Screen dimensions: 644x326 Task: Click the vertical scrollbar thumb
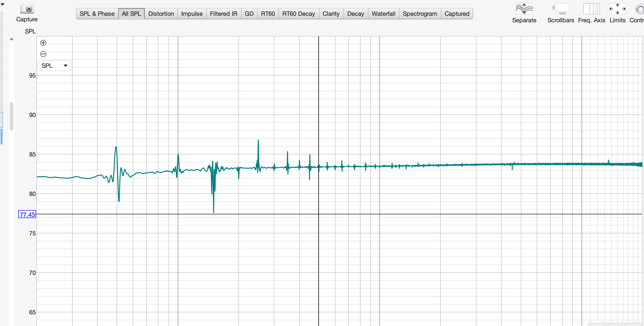point(12,116)
